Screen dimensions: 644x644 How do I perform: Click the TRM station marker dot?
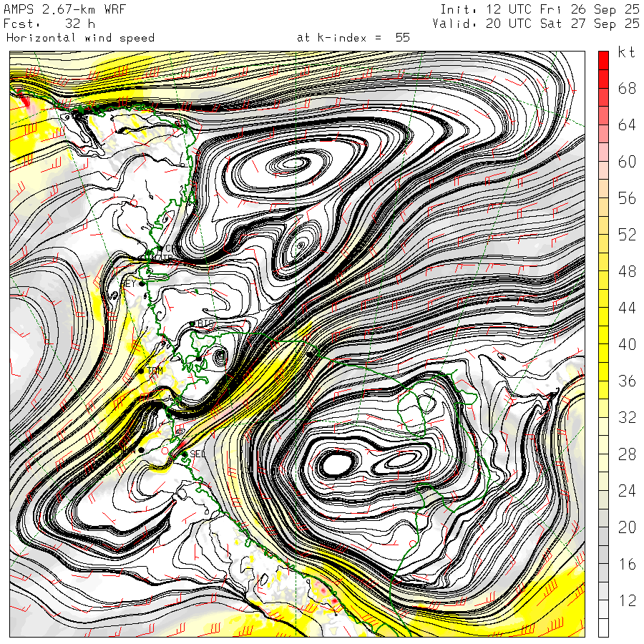tap(141, 371)
